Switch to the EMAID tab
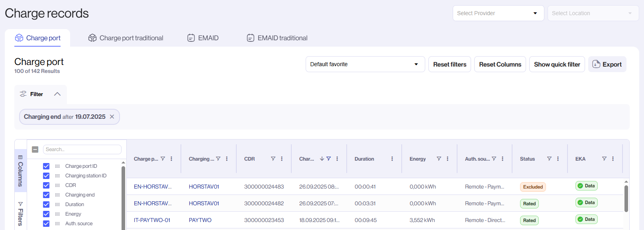Screen dimensions: 644x230 pos(203,38)
